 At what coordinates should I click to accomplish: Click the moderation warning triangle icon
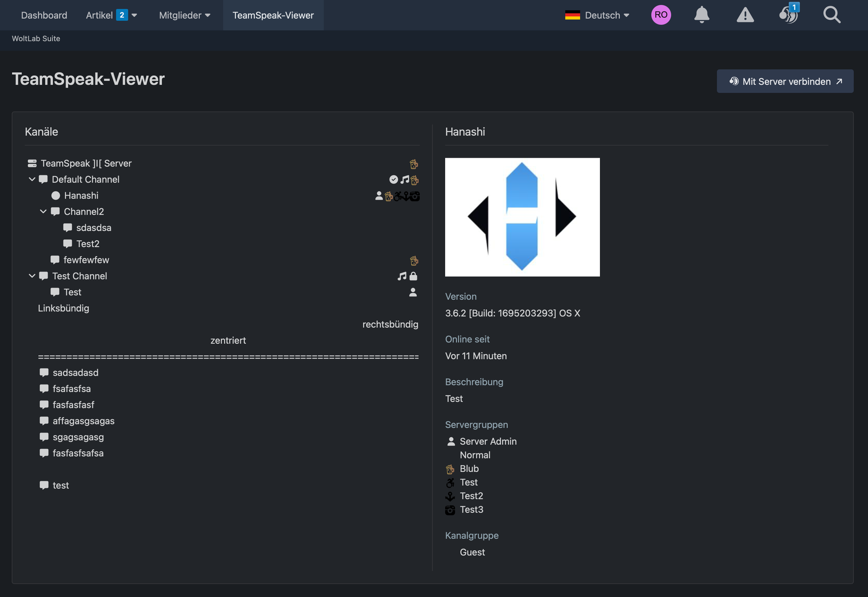click(745, 15)
